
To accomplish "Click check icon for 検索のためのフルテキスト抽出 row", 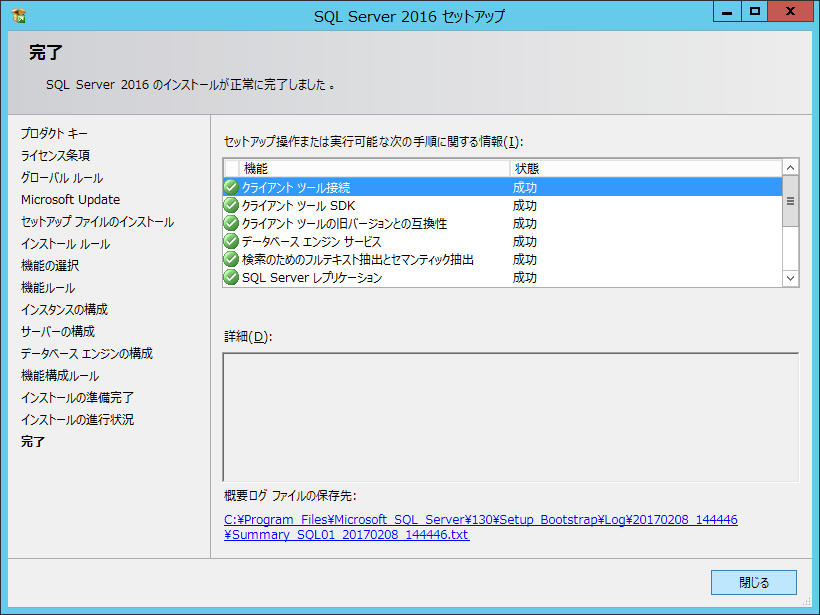I will tap(231, 259).
